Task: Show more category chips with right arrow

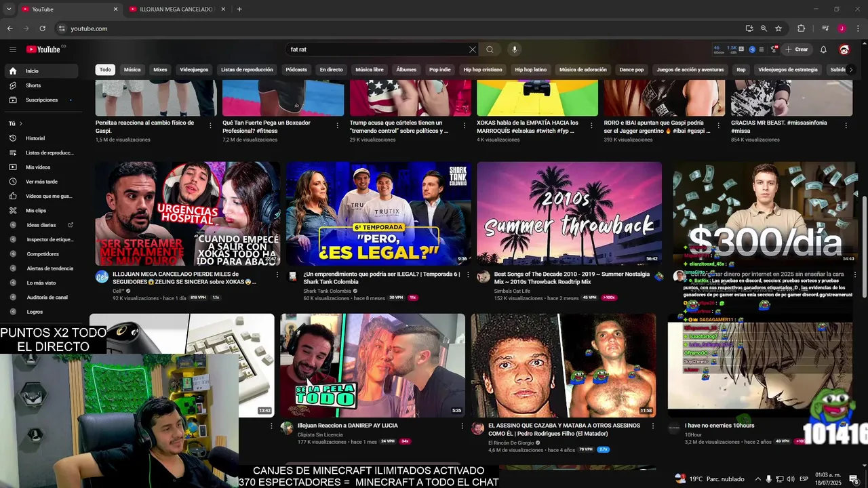Action: [x=850, y=70]
